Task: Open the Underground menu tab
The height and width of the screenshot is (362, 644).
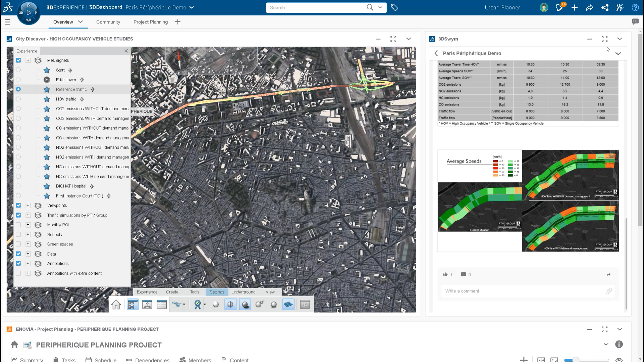Action: tap(243, 292)
